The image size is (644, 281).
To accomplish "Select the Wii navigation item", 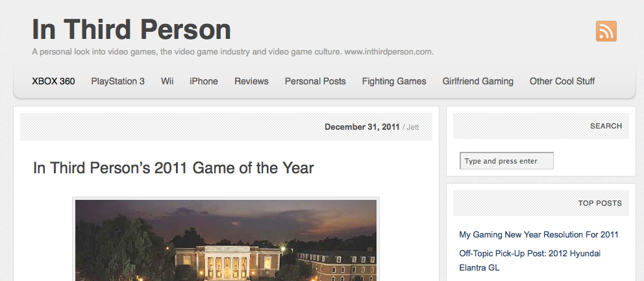I will pos(167,81).
